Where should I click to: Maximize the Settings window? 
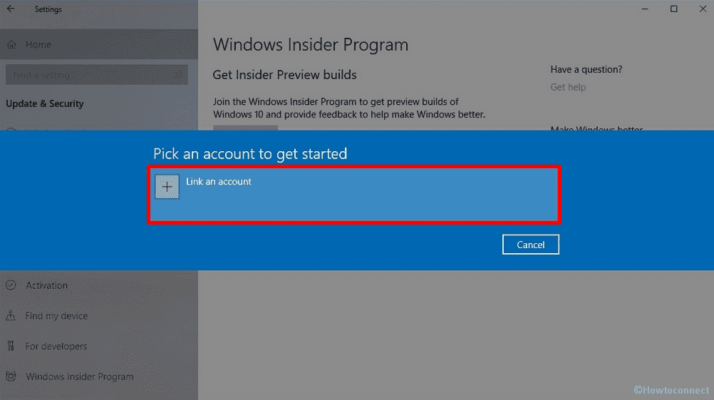pyautogui.click(x=673, y=9)
